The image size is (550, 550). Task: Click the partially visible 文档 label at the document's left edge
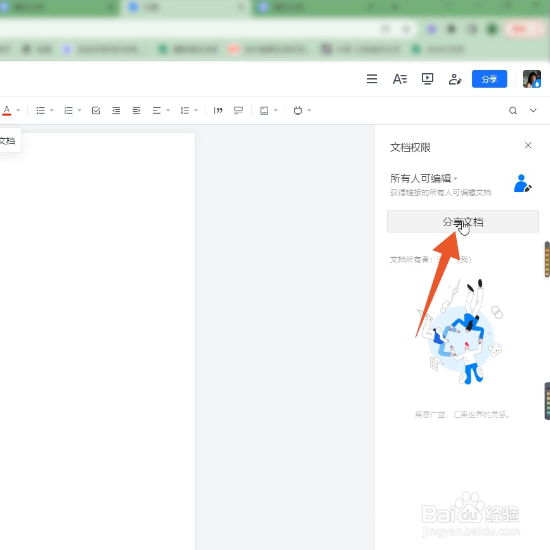[x=7, y=141]
